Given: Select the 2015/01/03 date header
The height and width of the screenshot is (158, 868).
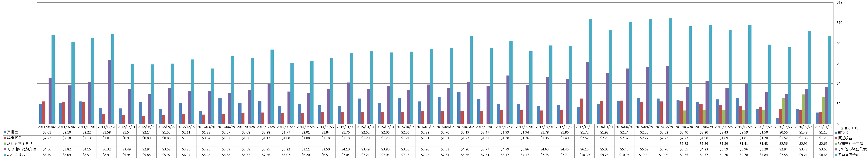Looking at the screenshot, I should click(346, 127).
